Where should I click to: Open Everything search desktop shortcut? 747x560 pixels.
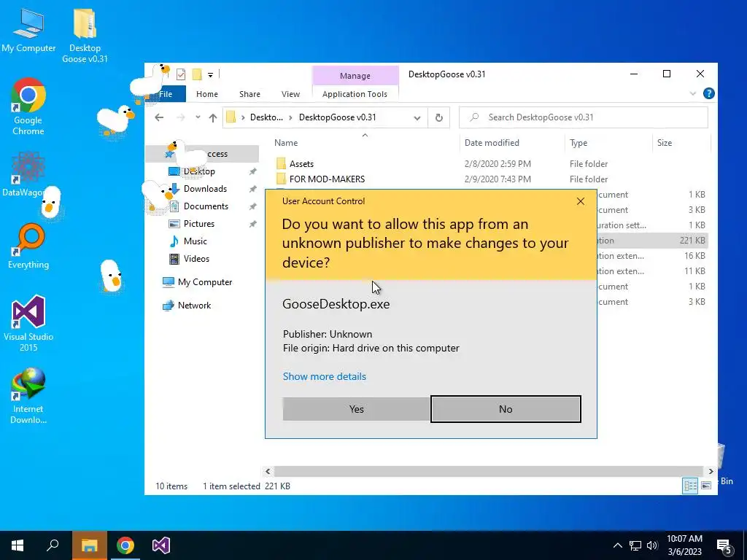pos(28,246)
